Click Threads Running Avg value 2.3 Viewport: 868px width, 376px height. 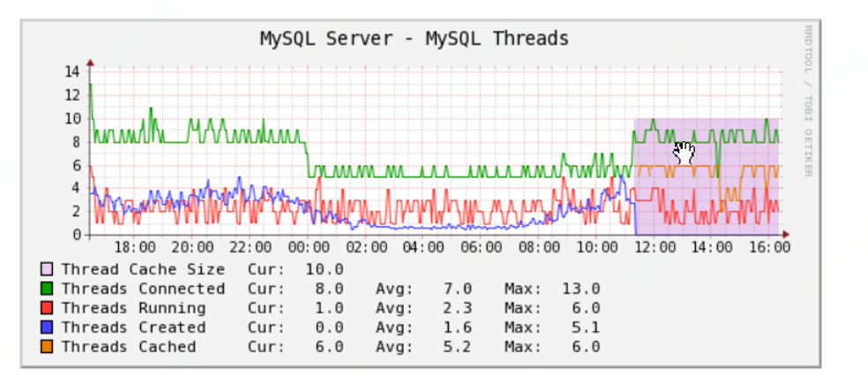pos(458,308)
